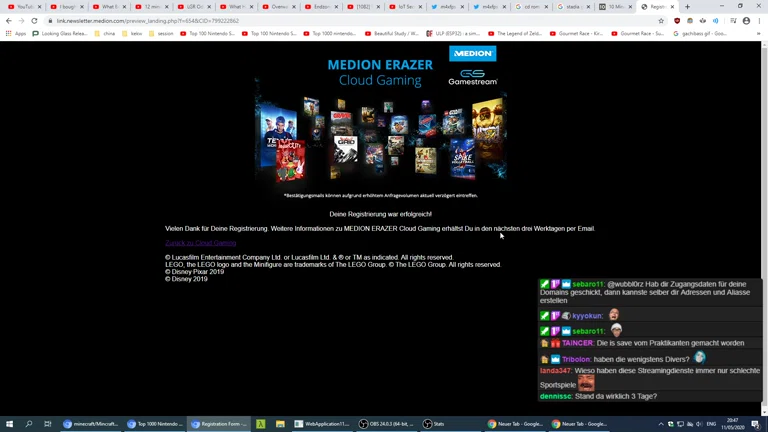
Task: Switch to the '10 Min' tab
Action: coord(617,7)
